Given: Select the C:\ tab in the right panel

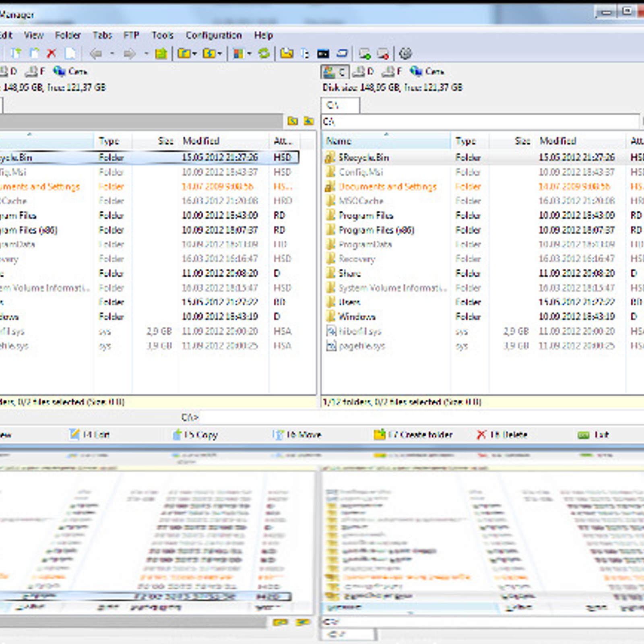Looking at the screenshot, I should pyautogui.click(x=341, y=105).
